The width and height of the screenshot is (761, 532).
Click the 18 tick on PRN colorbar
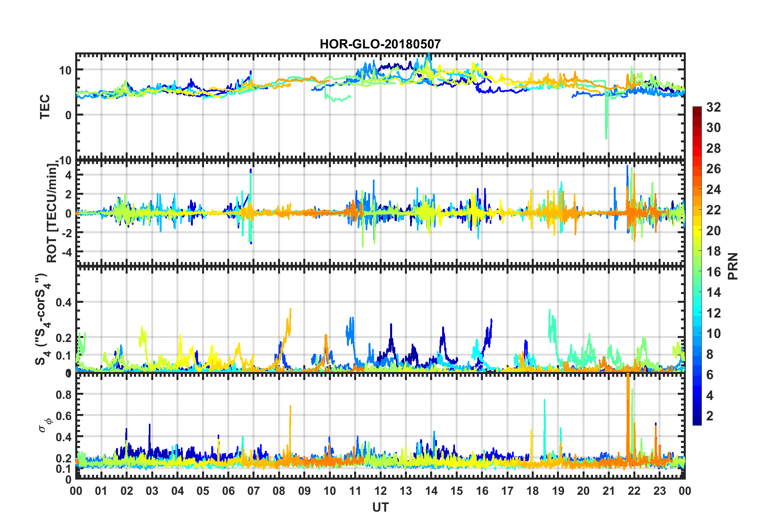pyautogui.click(x=714, y=251)
